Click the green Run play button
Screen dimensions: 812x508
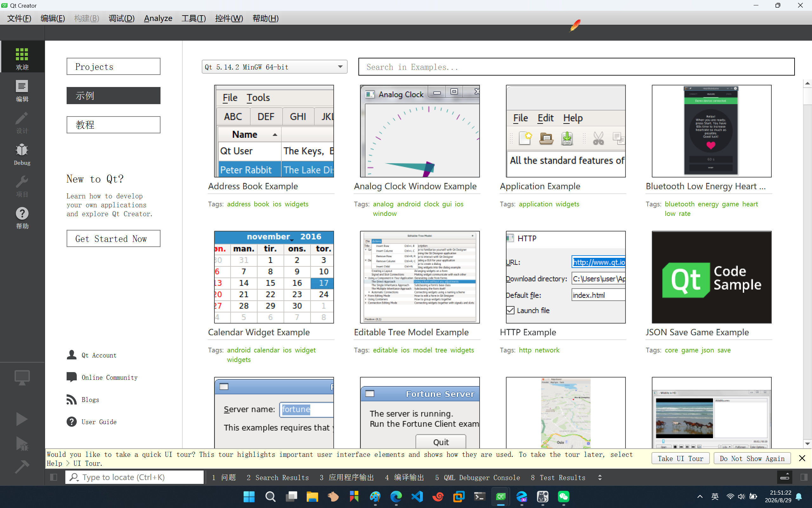pos(22,419)
